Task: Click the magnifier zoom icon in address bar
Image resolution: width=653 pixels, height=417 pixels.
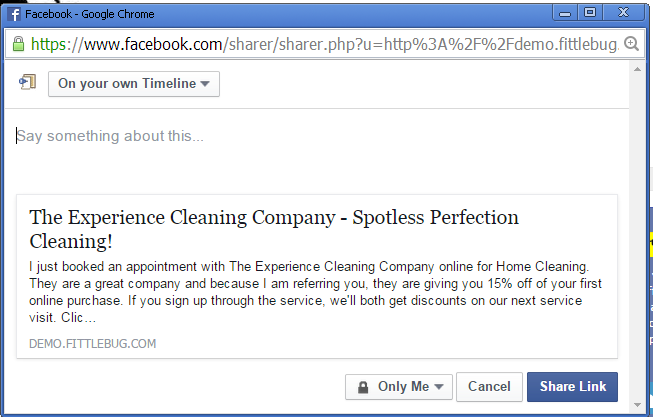Action: pos(631,44)
